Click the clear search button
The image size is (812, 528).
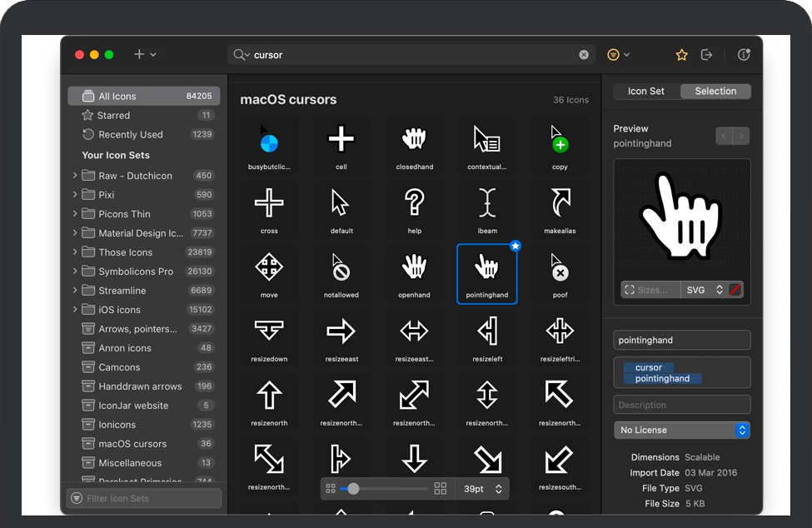click(584, 55)
